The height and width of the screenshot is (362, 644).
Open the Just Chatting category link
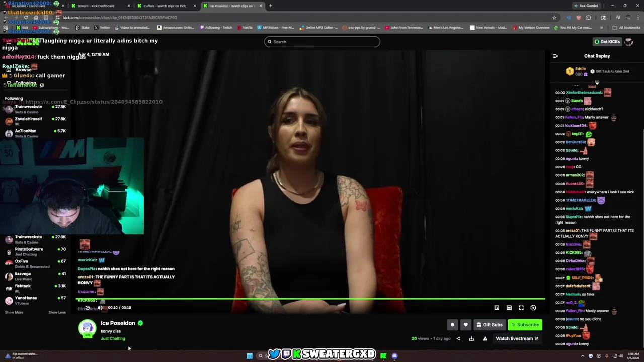tap(113, 338)
